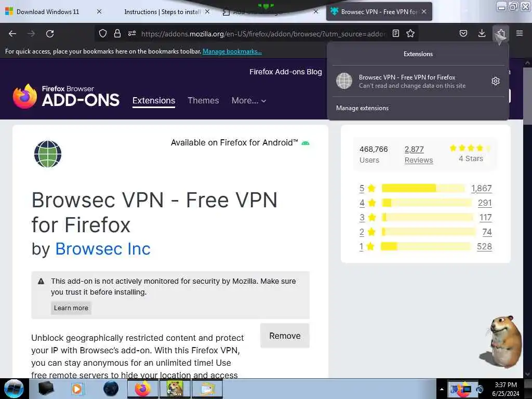Click the 528 one-star count
This screenshot has width=532, height=399.
(x=484, y=247)
